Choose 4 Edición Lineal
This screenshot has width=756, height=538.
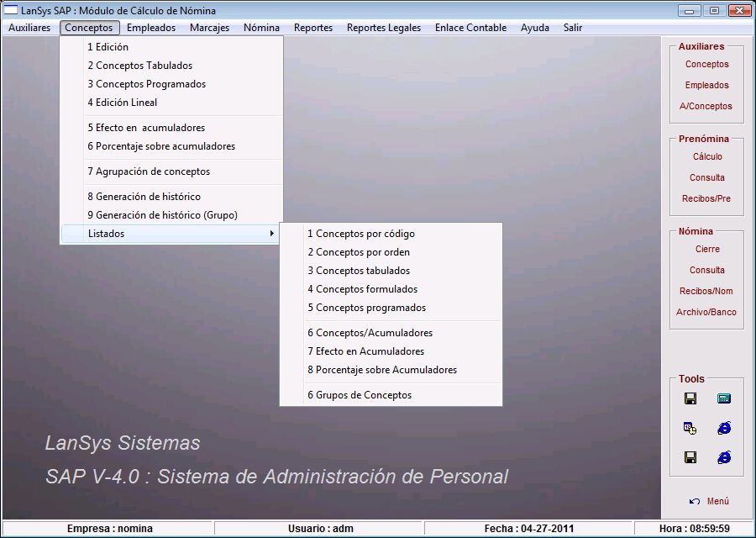click(x=171, y=103)
